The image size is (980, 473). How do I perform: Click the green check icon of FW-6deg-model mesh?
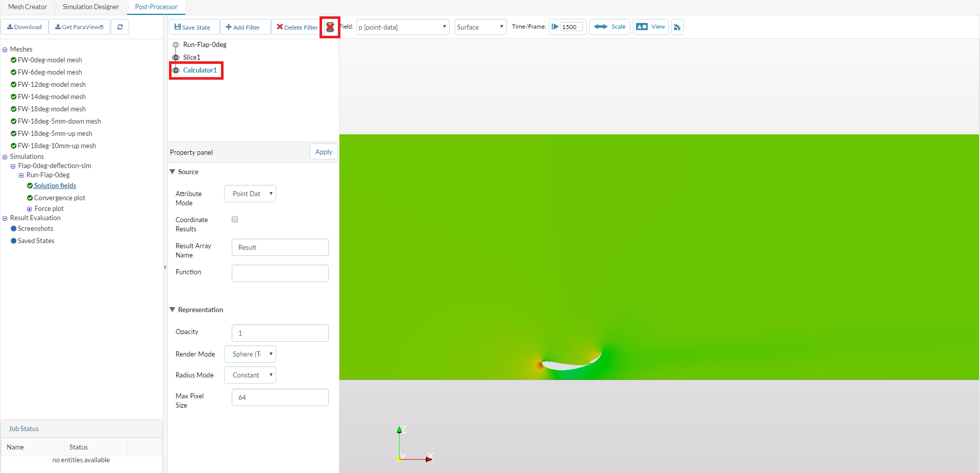(x=13, y=73)
